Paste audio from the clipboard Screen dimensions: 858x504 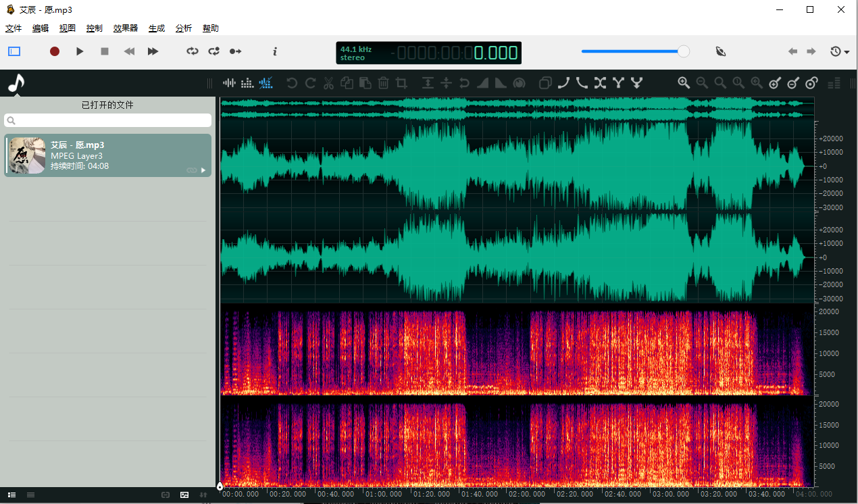[x=365, y=82]
